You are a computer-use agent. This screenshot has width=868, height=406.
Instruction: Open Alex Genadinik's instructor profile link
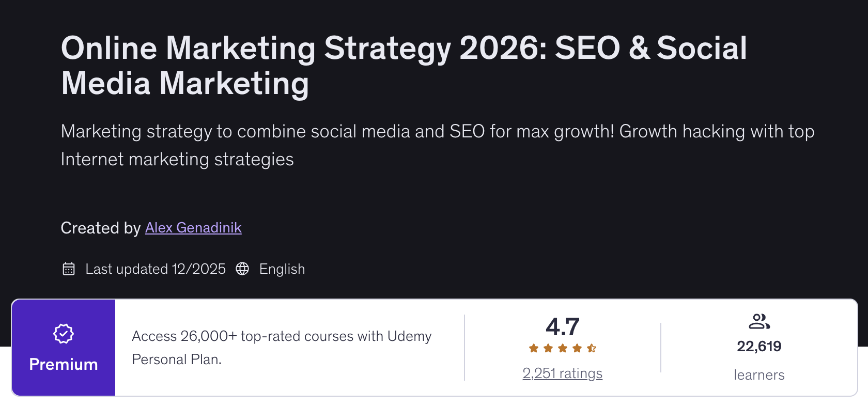[x=193, y=228]
